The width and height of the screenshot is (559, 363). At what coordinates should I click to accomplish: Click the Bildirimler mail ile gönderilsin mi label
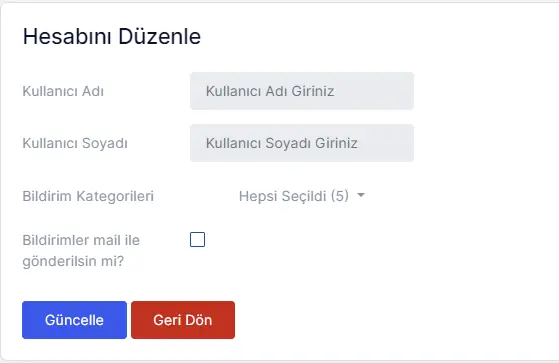[x=81, y=250]
